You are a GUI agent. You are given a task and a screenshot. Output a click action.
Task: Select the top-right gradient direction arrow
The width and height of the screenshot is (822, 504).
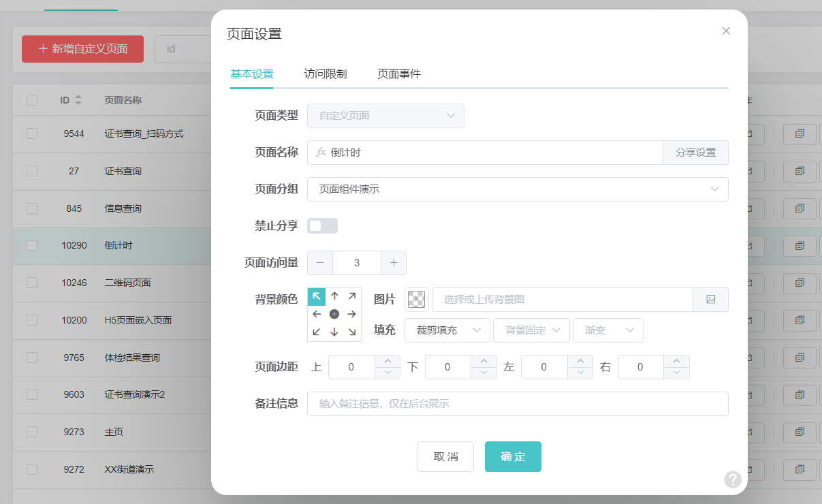(x=352, y=296)
